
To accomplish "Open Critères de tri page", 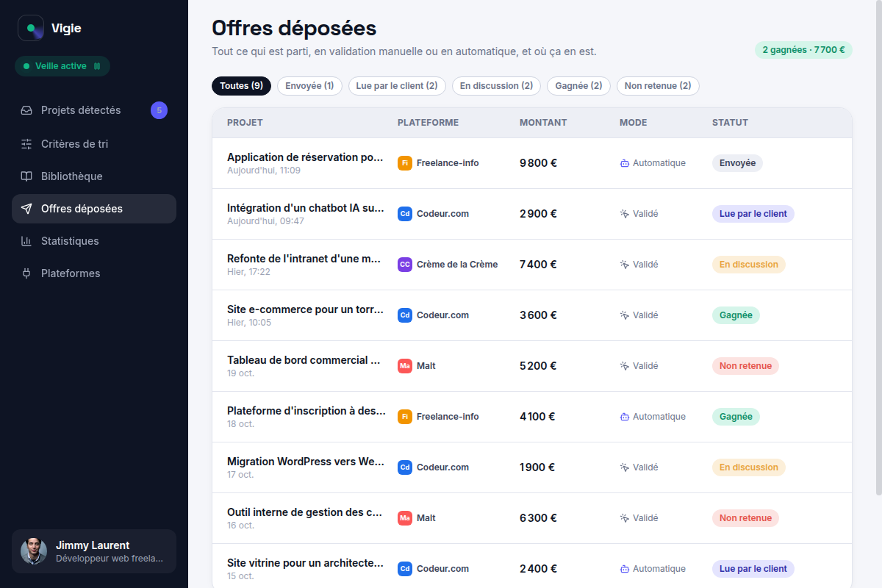I will 94,144.
